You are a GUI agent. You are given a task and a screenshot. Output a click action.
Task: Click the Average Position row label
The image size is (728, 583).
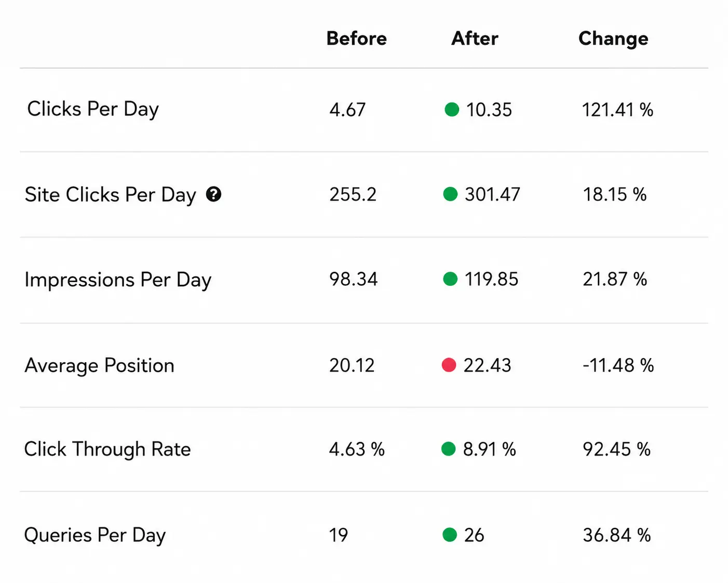click(99, 366)
